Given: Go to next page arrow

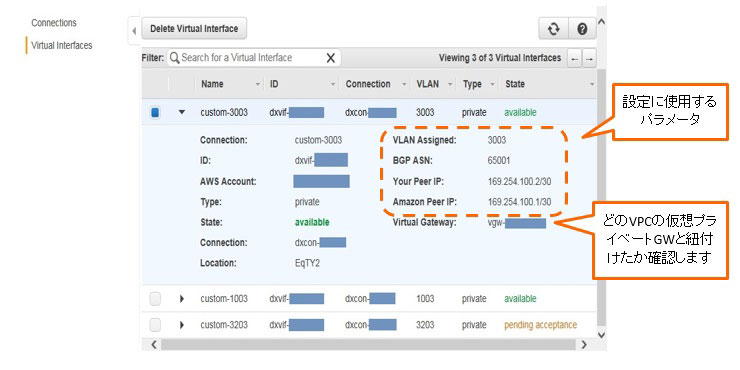Looking at the screenshot, I should pos(589,59).
